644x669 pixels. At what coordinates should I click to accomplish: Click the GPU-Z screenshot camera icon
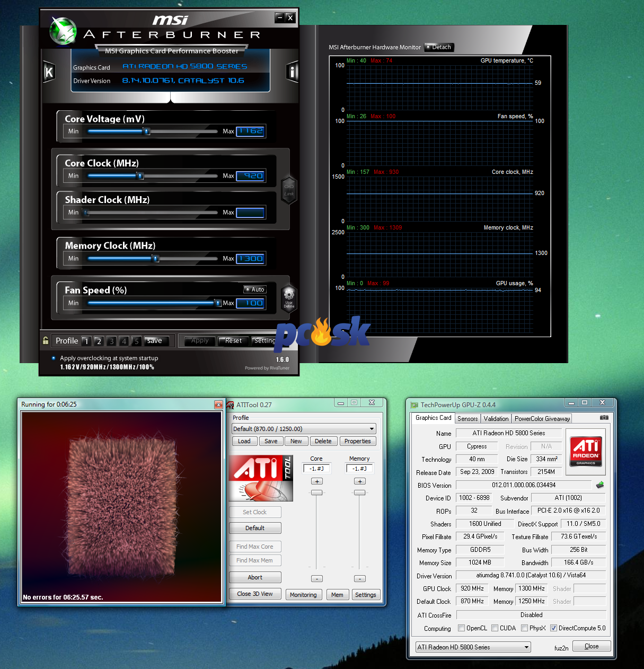click(604, 418)
